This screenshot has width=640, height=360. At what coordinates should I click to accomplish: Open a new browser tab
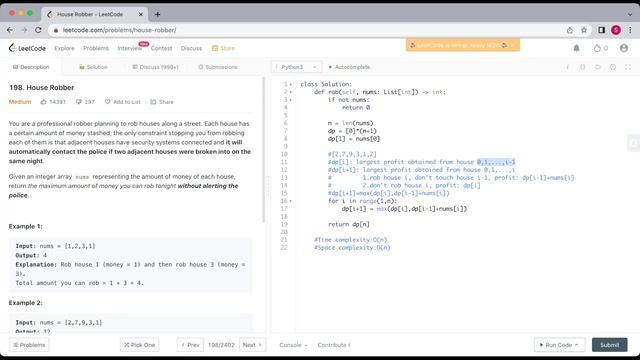(x=158, y=14)
